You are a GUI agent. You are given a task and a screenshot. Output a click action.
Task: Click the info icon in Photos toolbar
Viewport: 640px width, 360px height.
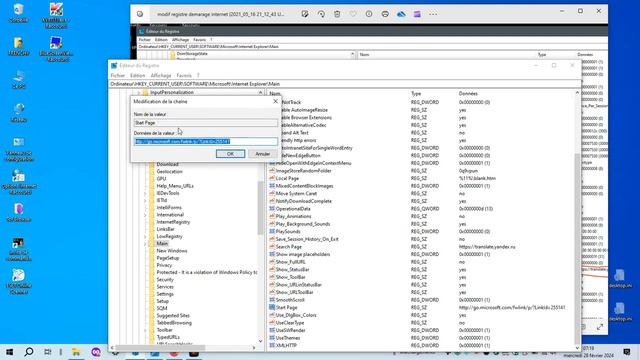pyautogui.click(x=369, y=14)
